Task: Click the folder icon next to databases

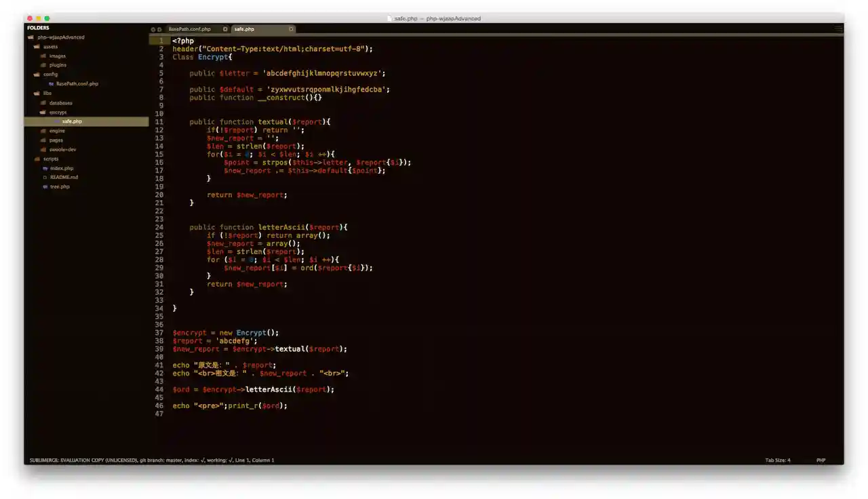Action: 43,103
